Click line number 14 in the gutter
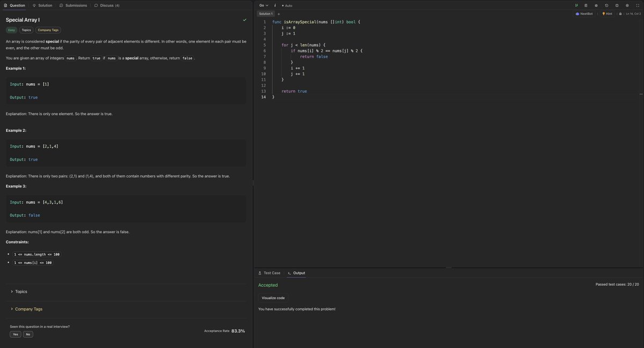The height and width of the screenshot is (348, 644). (x=263, y=97)
